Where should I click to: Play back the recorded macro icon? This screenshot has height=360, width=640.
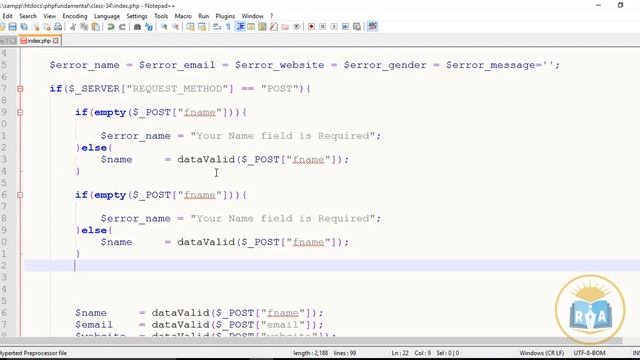tap(334, 27)
